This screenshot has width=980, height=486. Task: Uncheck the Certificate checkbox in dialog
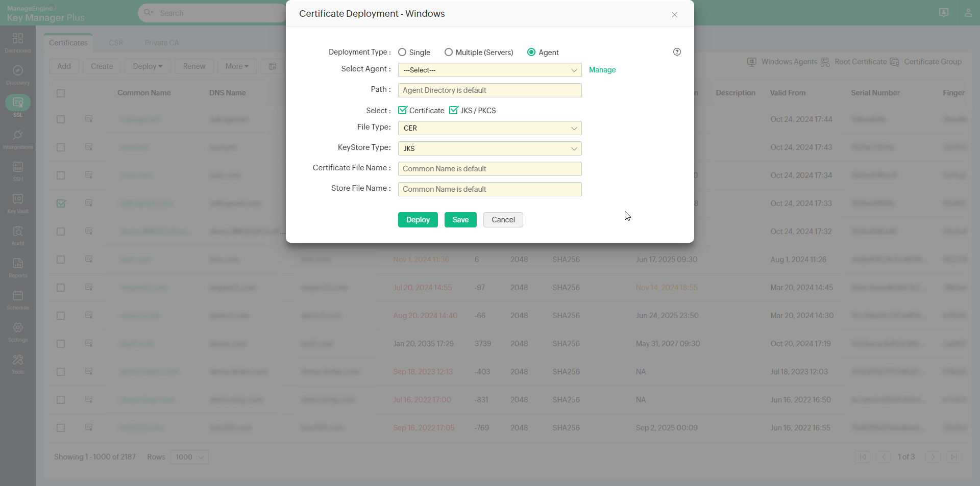tap(403, 110)
